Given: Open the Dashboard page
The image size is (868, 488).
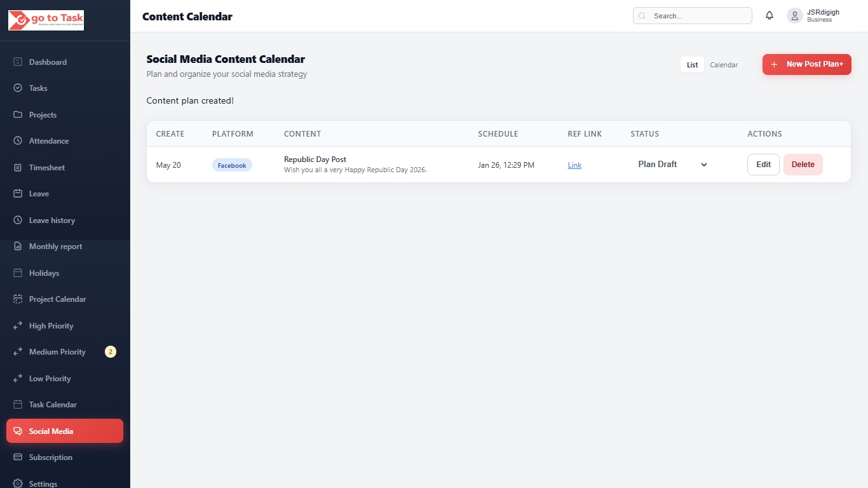Looking at the screenshot, I should coord(65,62).
